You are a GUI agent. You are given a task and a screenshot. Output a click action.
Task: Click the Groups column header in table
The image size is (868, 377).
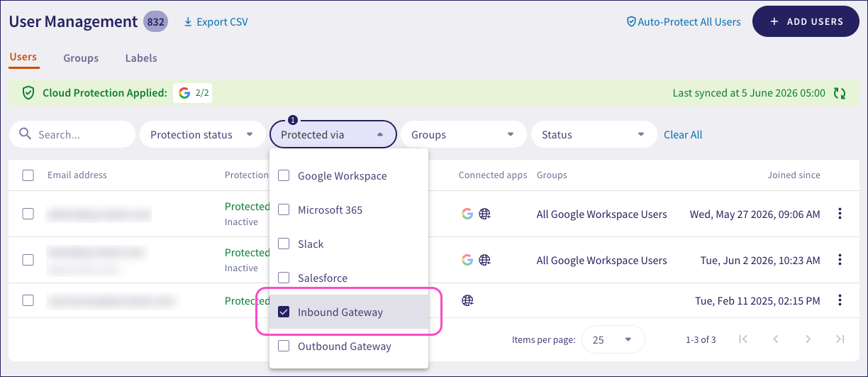[x=552, y=175]
